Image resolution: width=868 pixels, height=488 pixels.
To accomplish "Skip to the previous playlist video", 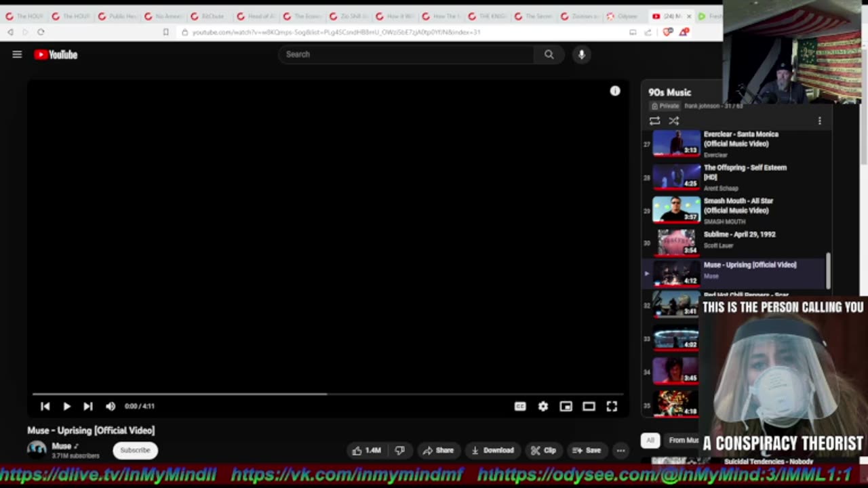I will pos(45,406).
